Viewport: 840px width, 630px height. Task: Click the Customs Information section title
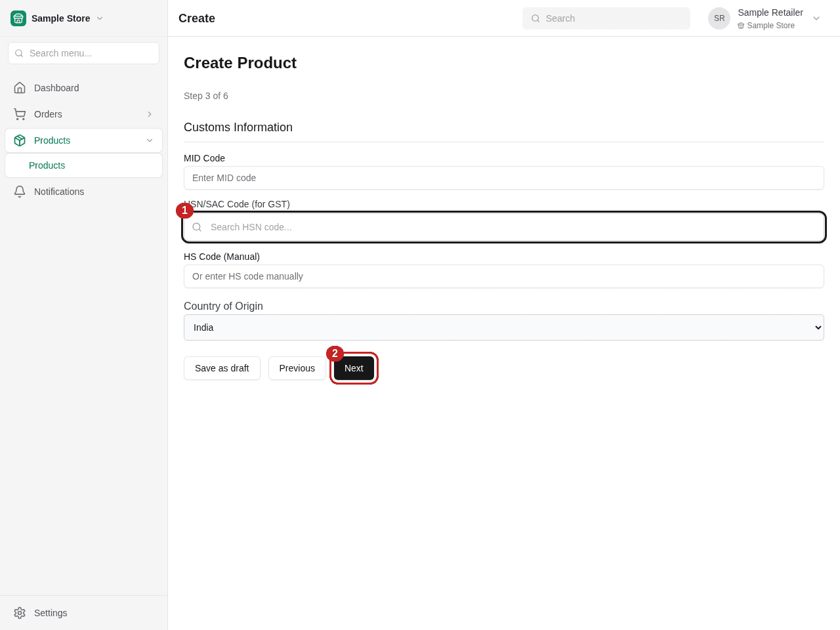[x=238, y=127]
